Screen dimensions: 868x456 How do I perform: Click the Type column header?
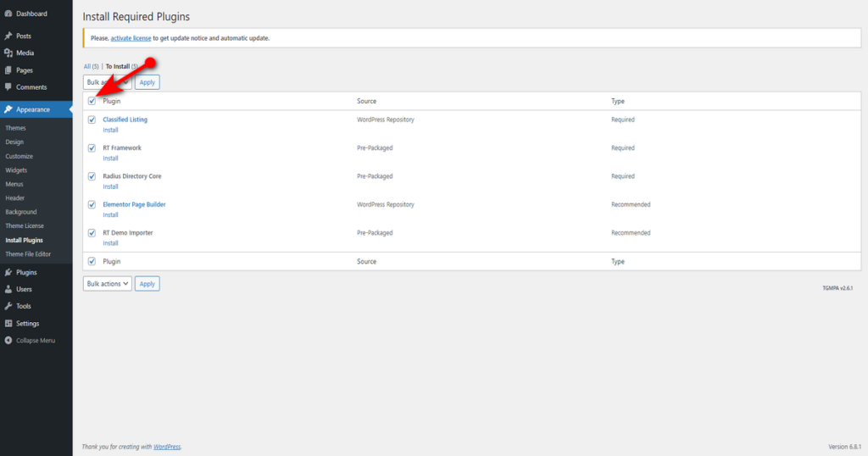pos(618,101)
